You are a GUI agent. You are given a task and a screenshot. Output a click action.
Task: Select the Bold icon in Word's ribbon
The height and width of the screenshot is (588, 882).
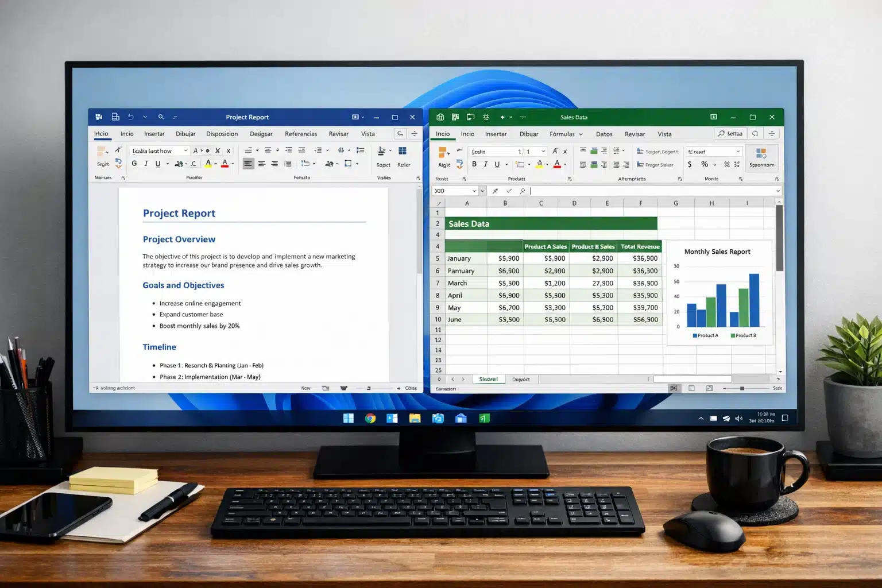tap(134, 164)
